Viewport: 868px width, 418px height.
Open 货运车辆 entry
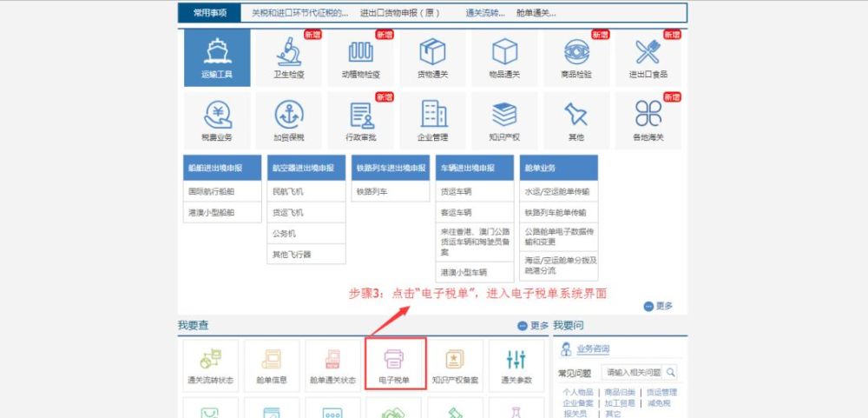tap(475, 191)
